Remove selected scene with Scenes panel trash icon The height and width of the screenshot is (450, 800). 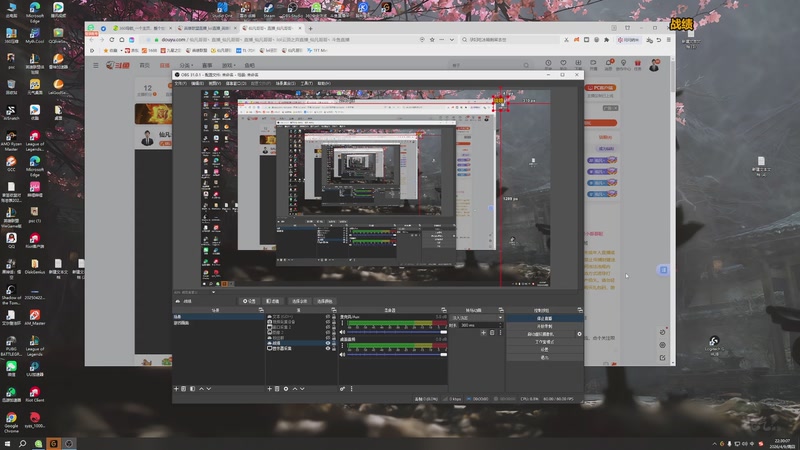(x=184, y=389)
